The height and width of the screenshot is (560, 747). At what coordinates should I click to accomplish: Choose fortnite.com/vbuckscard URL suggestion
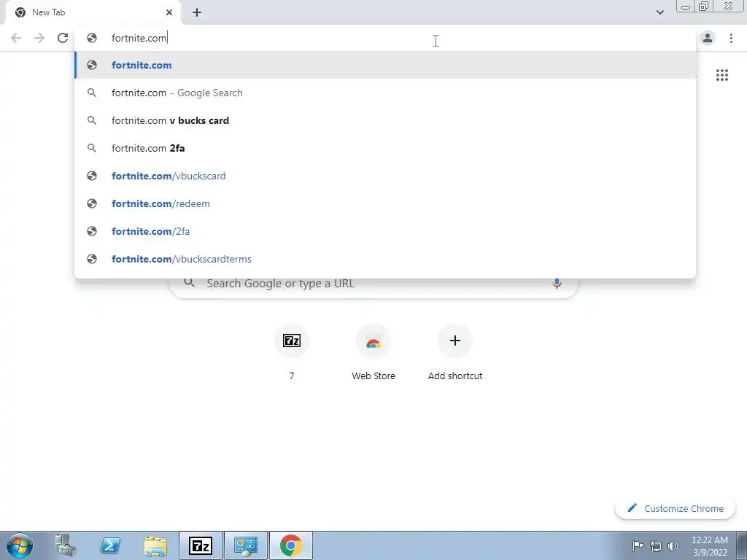click(x=385, y=176)
